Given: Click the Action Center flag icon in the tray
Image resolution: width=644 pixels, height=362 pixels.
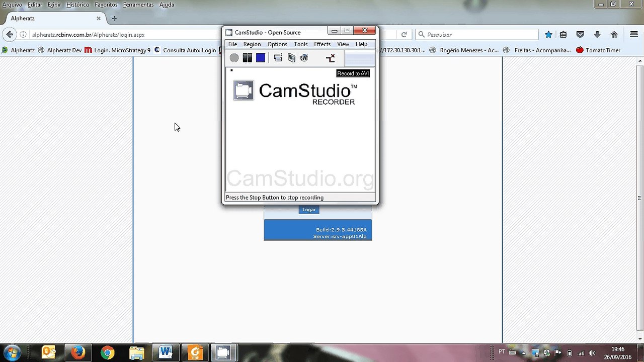Looking at the screenshot, I should (x=558, y=353).
